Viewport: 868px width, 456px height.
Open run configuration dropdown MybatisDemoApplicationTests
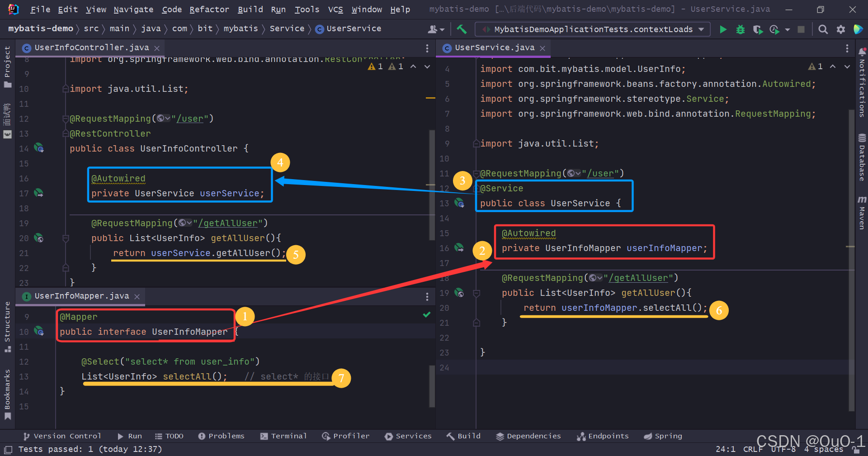(593, 29)
